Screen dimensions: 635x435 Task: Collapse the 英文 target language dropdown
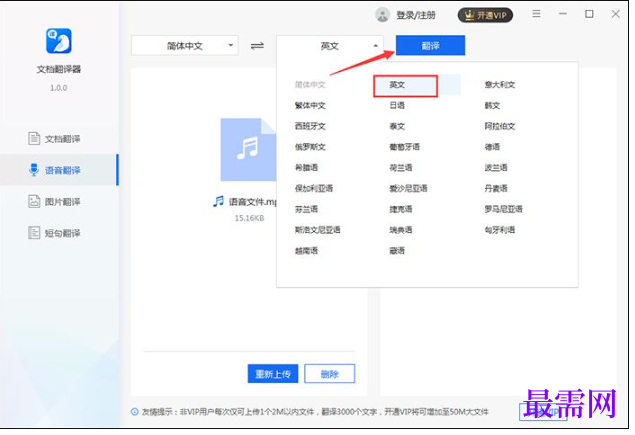pos(330,46)
